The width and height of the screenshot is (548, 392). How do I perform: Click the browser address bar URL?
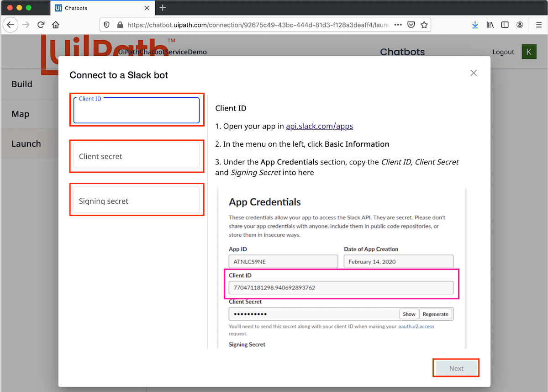click(258, 25)
